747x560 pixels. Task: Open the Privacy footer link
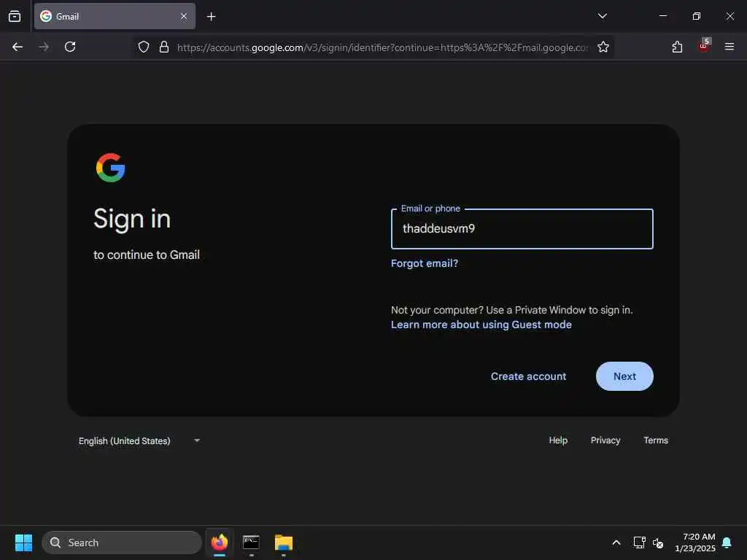coord(605,440)
